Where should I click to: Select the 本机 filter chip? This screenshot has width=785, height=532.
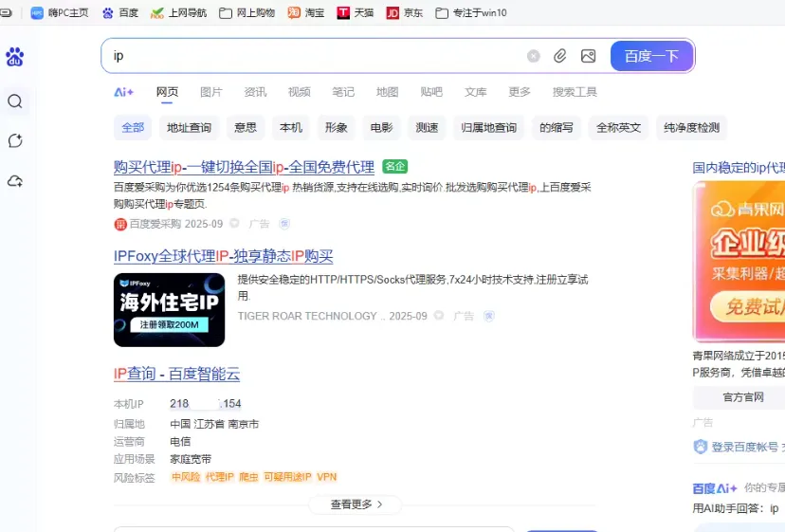(x=291, y=128)
